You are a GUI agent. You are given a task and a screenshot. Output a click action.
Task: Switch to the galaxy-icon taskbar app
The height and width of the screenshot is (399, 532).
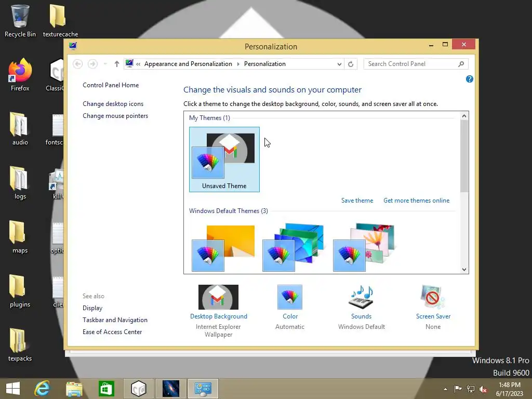[170, 389]
